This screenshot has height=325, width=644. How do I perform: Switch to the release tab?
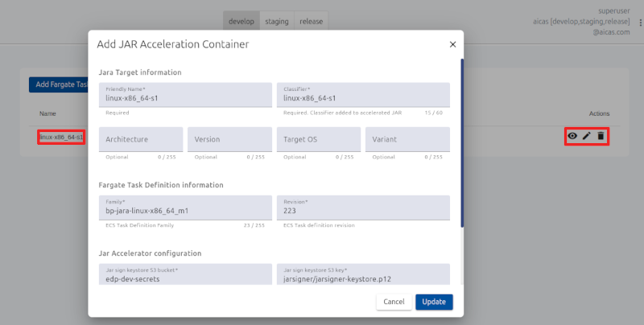pyautogui.click(x=312, y=22)
